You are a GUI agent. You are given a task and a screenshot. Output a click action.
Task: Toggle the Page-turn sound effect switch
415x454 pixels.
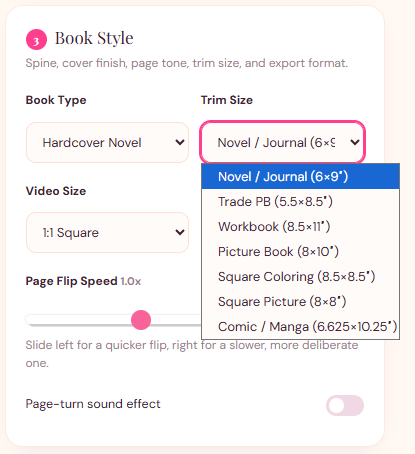pos(345,405)
